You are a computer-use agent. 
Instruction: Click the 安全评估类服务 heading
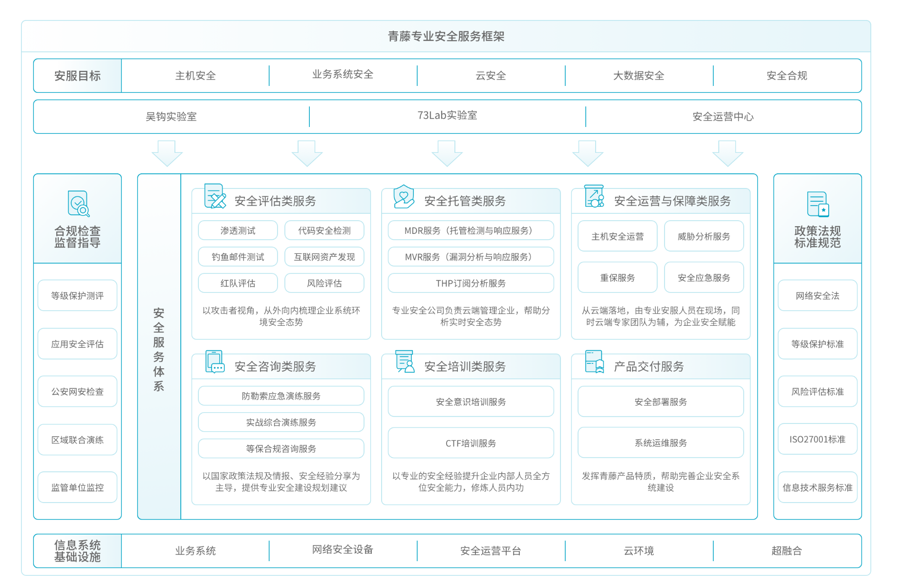pyautogui.click(x=276, y=201)
